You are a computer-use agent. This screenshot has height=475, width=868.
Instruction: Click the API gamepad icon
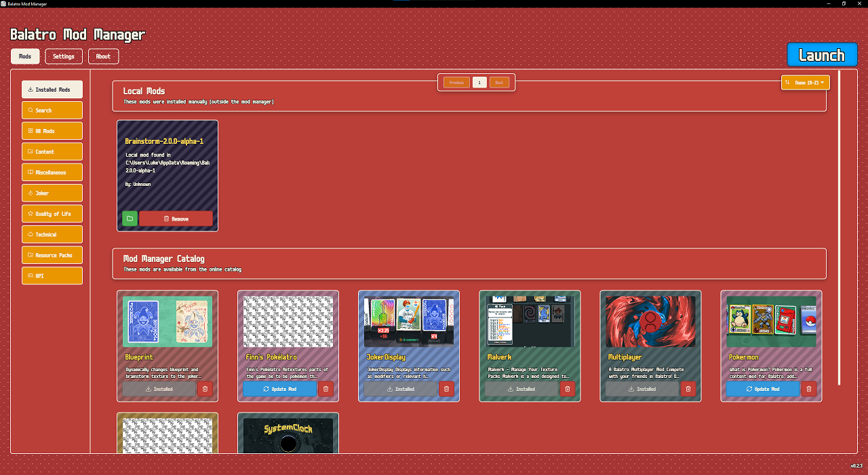pyautogui.click(x=31, y=275)
